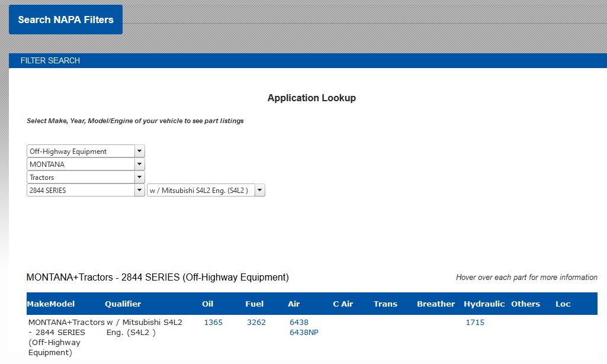Click the Search NAPA Filters button
This screenshot has height=364, width=607.
pos(66,20)
